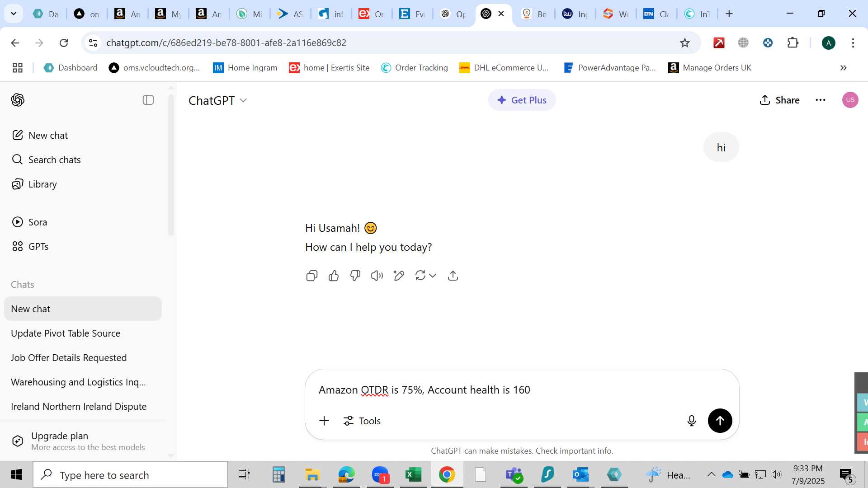This screenshot has width=868, height=488.
Task: Read the response aloud
Action: click(x=377, y=276)
